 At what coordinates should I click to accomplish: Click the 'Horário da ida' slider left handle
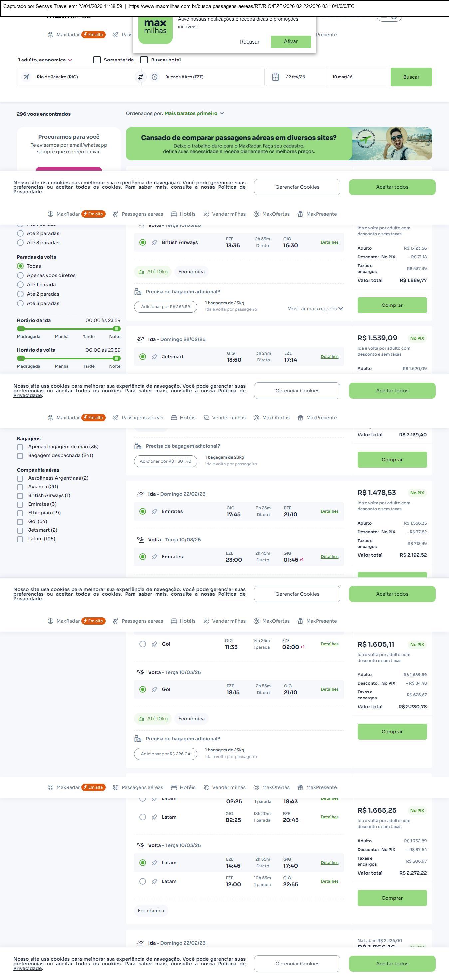[21, 329]
